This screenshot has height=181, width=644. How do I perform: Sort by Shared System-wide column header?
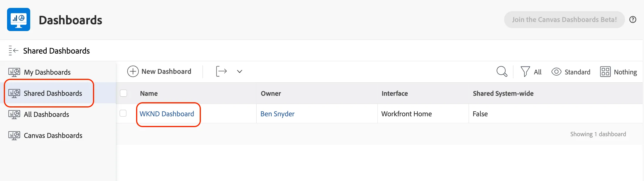[503, 93]
